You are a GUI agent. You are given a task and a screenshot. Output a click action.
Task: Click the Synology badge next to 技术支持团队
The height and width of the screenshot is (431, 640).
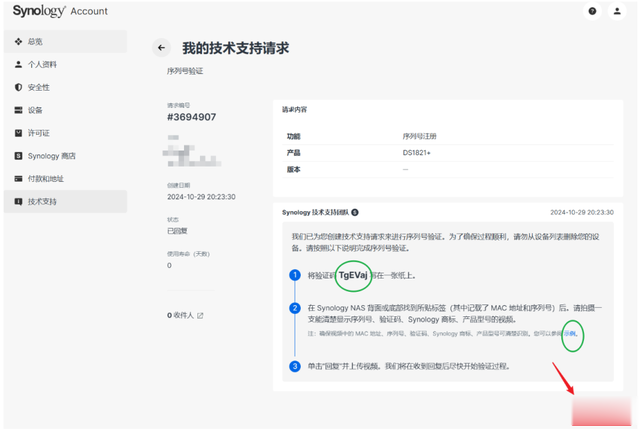355,212
